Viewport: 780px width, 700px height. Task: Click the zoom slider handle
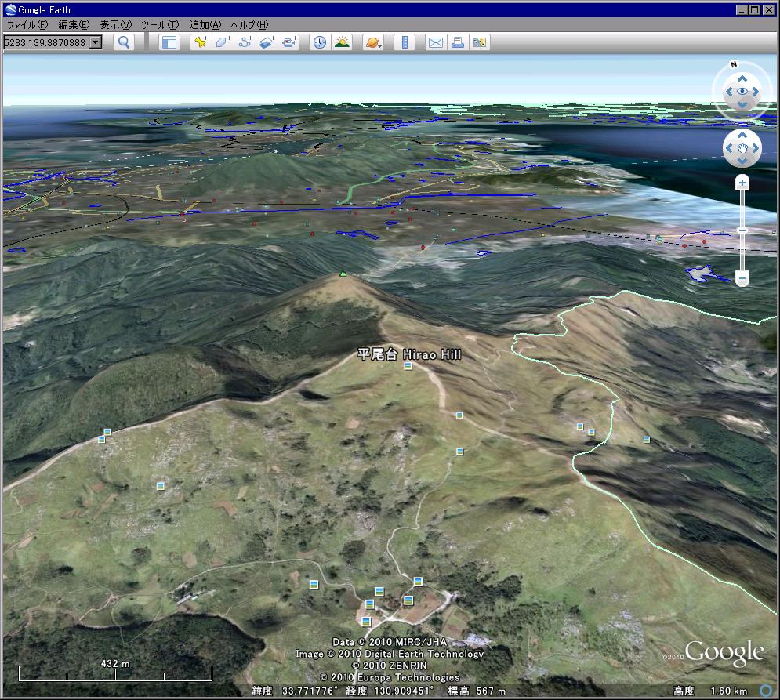click(742, 230)
